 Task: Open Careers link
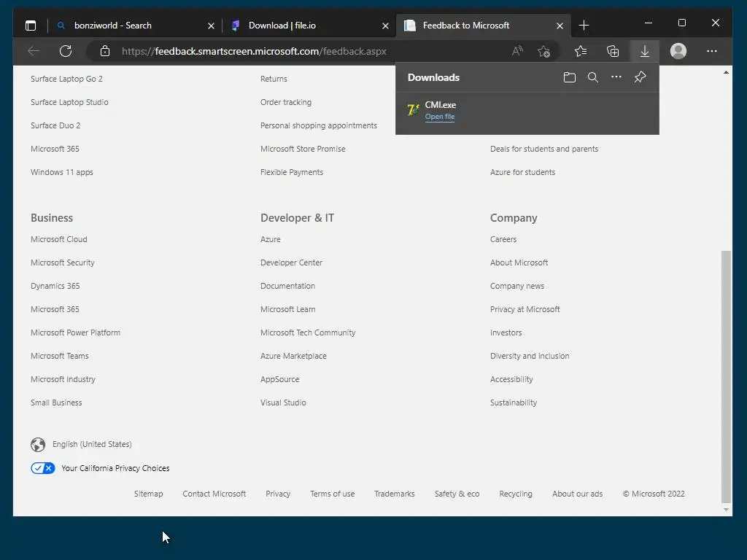[503, 239]
